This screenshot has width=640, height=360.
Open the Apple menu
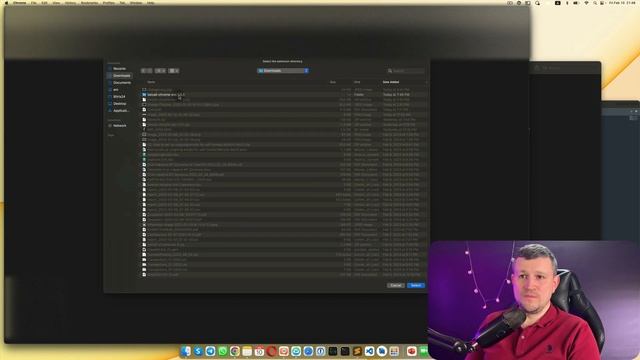pyautogui.click(x=6, y=2)
